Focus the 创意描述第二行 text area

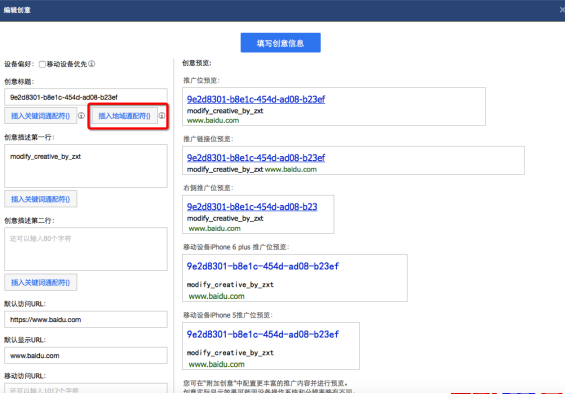tap(86, 249)
